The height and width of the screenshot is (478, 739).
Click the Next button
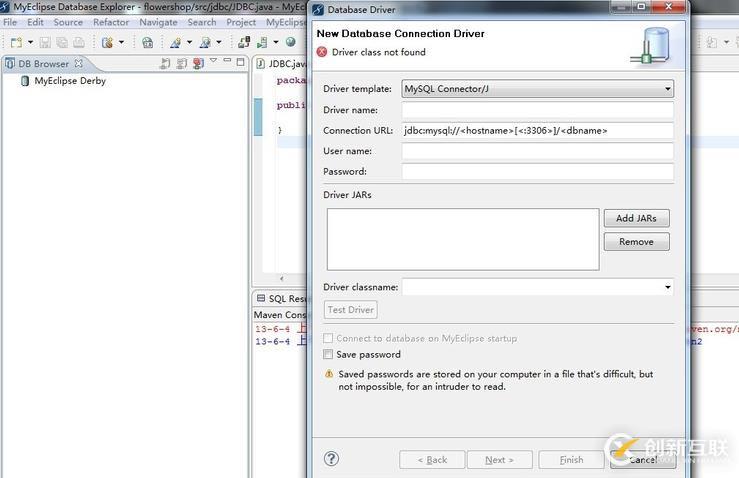pyautogui.click(x=500, y=460)
